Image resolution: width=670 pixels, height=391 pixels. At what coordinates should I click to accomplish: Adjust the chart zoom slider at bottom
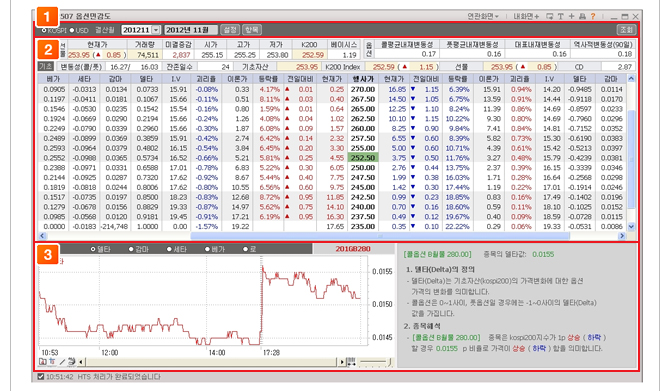pos(375,362)
